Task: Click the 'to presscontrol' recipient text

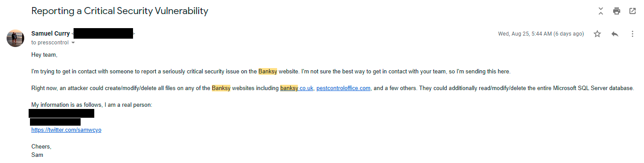Action: [x=50, y=43]
